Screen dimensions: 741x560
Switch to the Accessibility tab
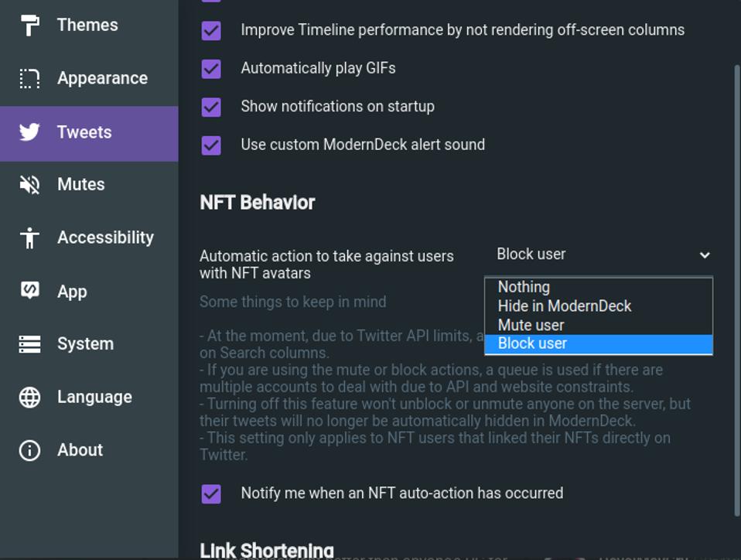(x=105, y=237)
